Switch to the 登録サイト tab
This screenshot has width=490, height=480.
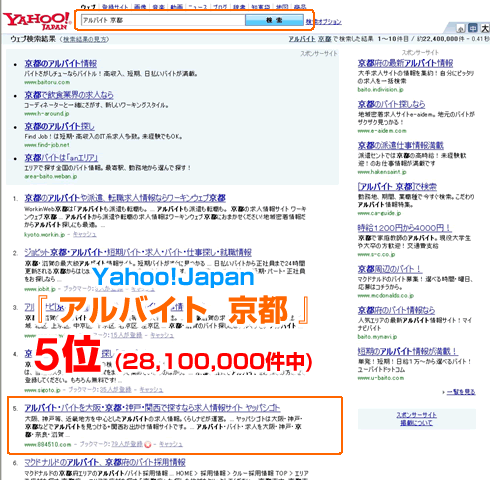coord(114,7)
